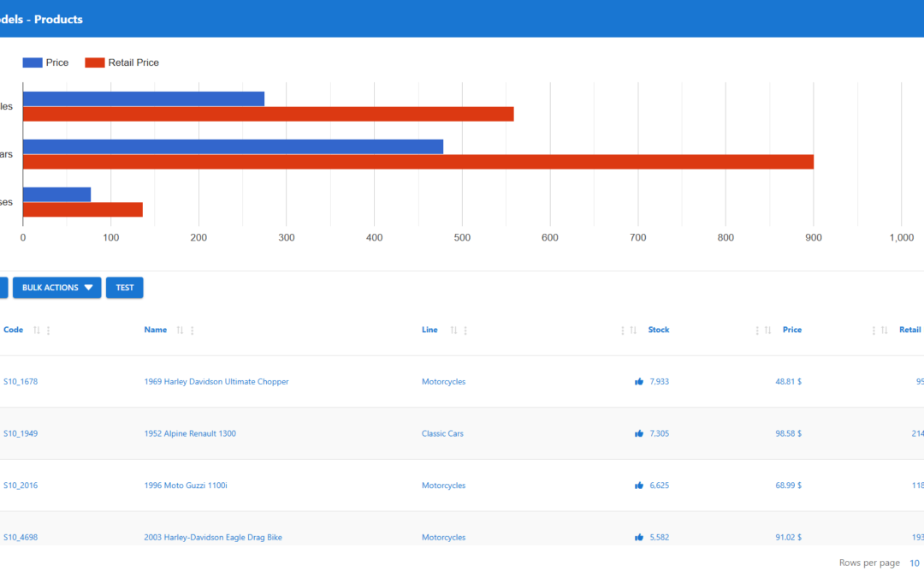Click the Classic Cars line cell
Screen dimensions: 924x578
point(442,433)
